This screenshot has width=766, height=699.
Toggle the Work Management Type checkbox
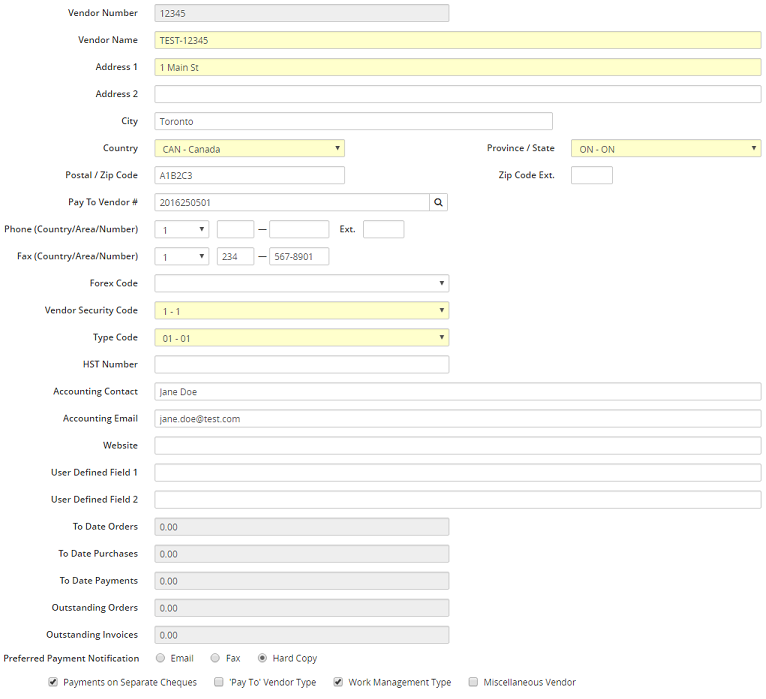pyautogui.click(x=338, y=682)
